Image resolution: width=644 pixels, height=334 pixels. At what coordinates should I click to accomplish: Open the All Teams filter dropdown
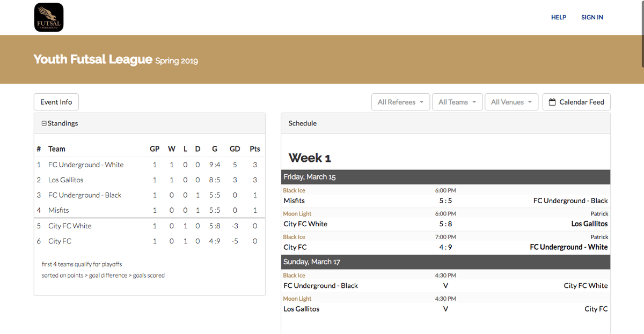[x=457, y=102]
